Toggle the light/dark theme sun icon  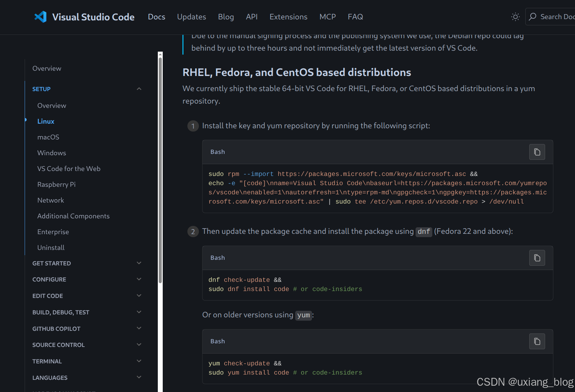[515, 17]
